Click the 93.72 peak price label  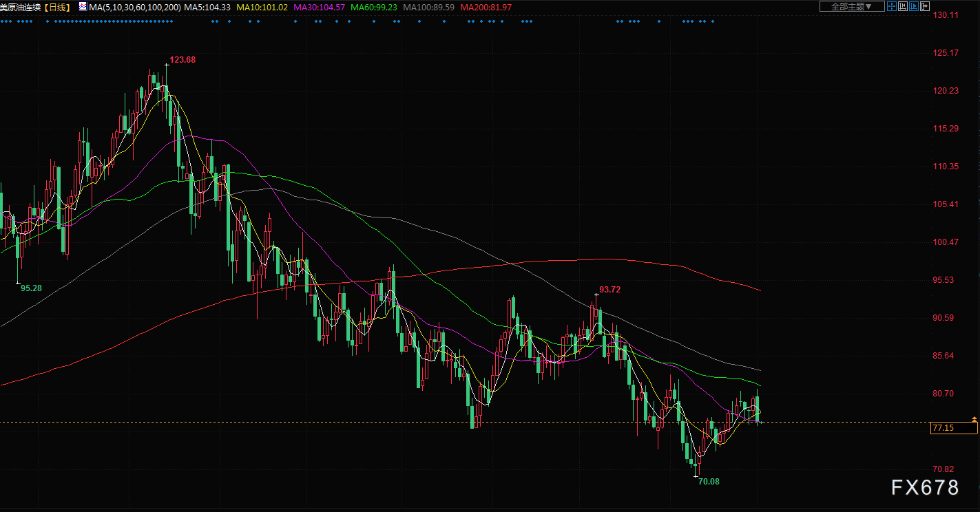[x=609, y=290]
